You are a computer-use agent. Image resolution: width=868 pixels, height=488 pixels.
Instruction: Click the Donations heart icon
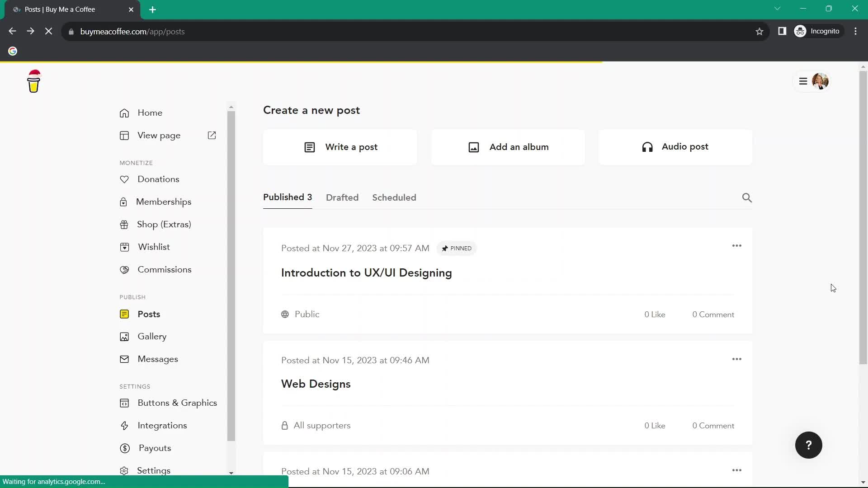point(125,180)
